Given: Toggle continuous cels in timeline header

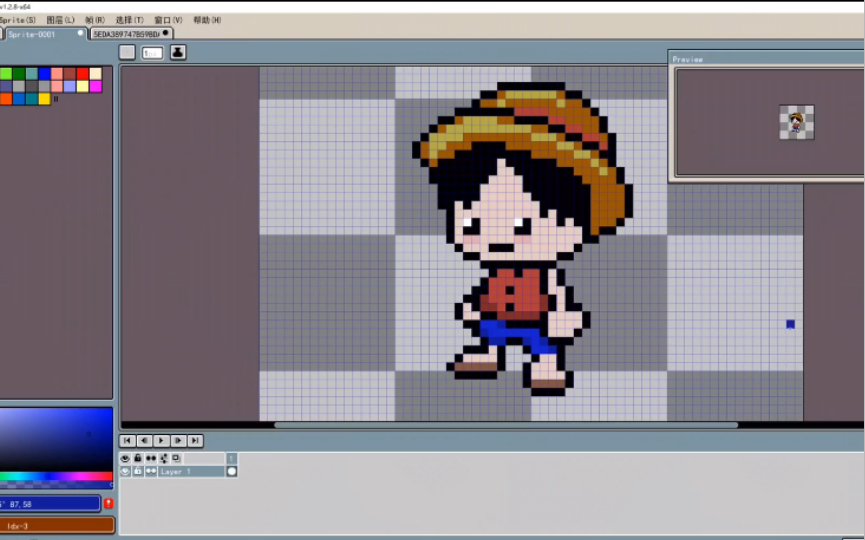Looking at the screenshot, I should (151, 458).
